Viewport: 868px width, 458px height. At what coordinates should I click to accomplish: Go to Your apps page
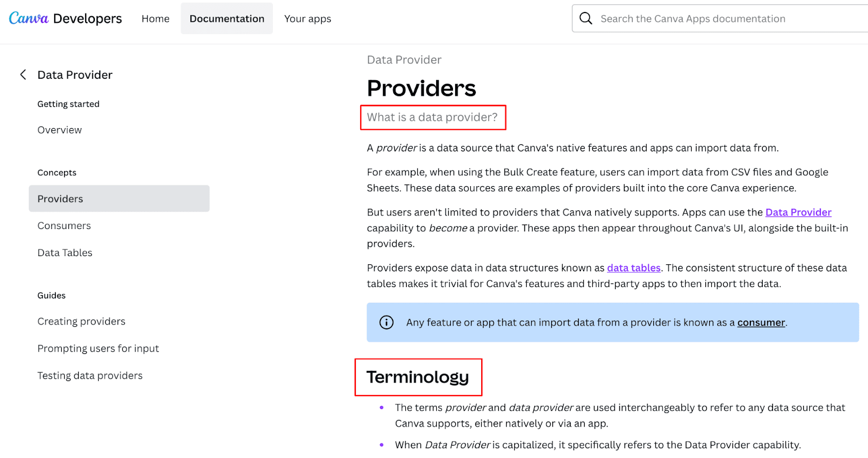[x=307, y=18]
